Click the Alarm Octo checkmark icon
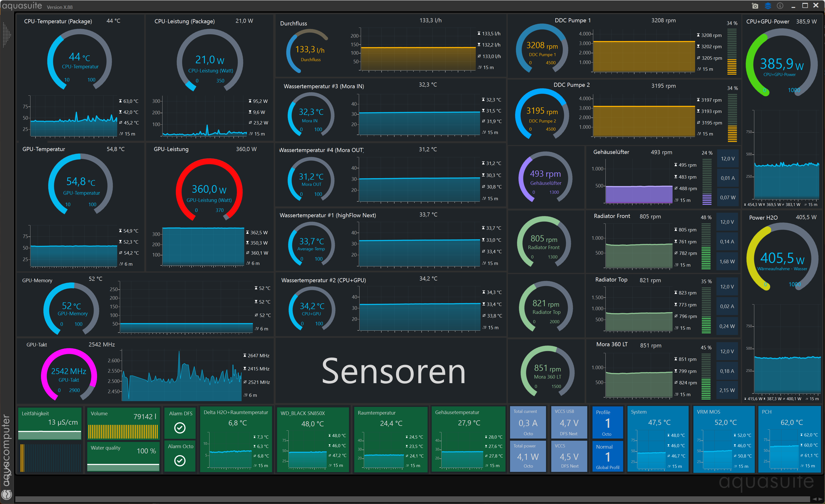825x504 pixels. 180,460
